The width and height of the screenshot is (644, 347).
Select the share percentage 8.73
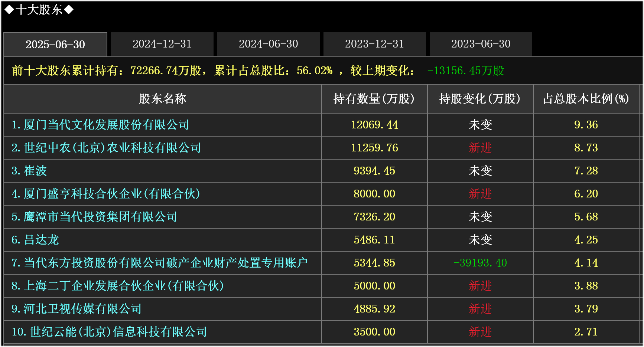(586, 148)
